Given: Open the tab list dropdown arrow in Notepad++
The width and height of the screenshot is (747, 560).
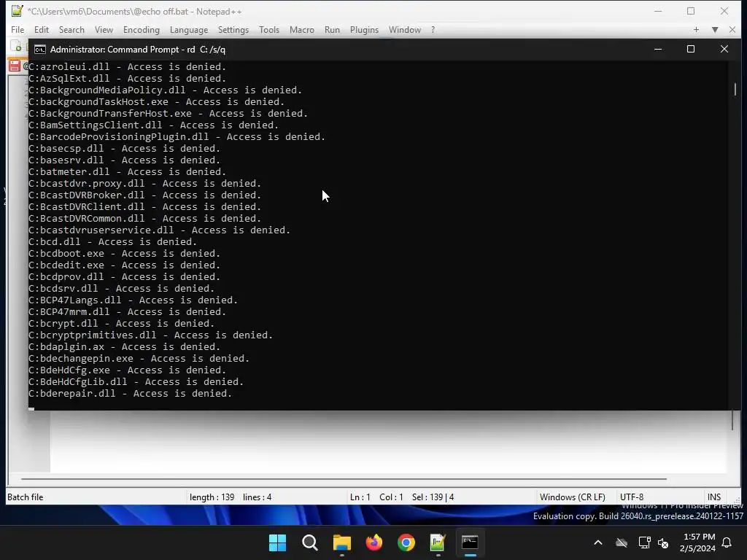Looking at the screenshot, I should coord(715,29).
